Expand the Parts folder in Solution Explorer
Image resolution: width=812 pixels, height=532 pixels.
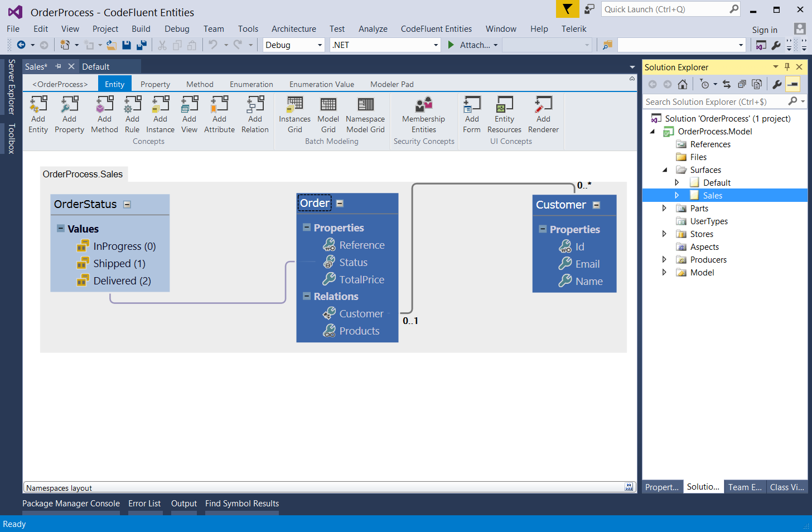[x=664, y=209]
